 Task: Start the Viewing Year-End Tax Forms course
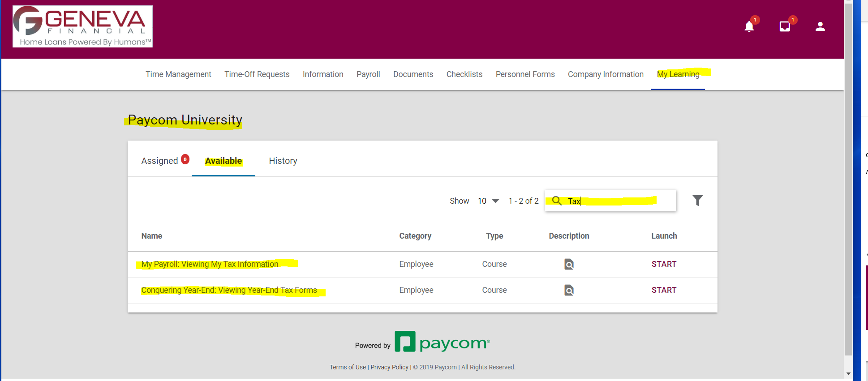coord(664,290)
